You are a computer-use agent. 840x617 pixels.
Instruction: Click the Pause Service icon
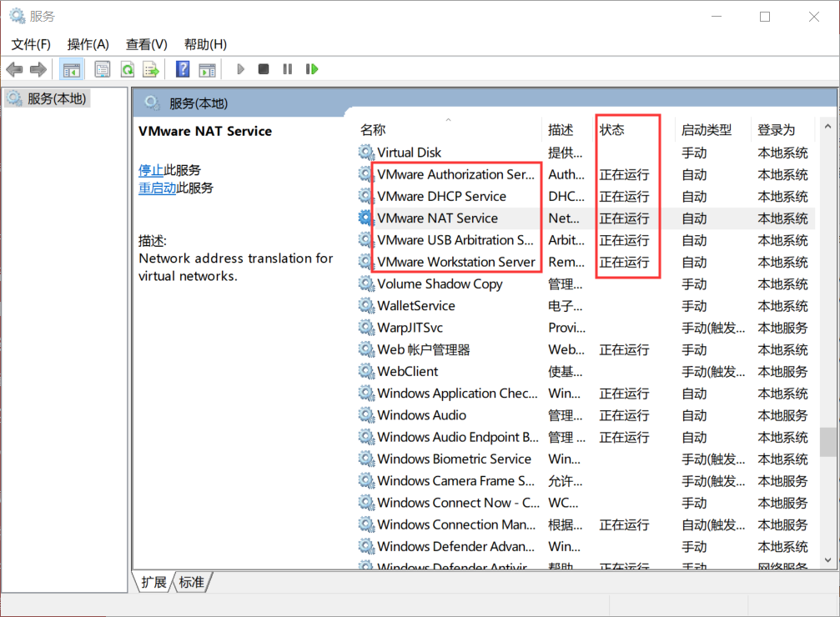(x=288, y=69)
